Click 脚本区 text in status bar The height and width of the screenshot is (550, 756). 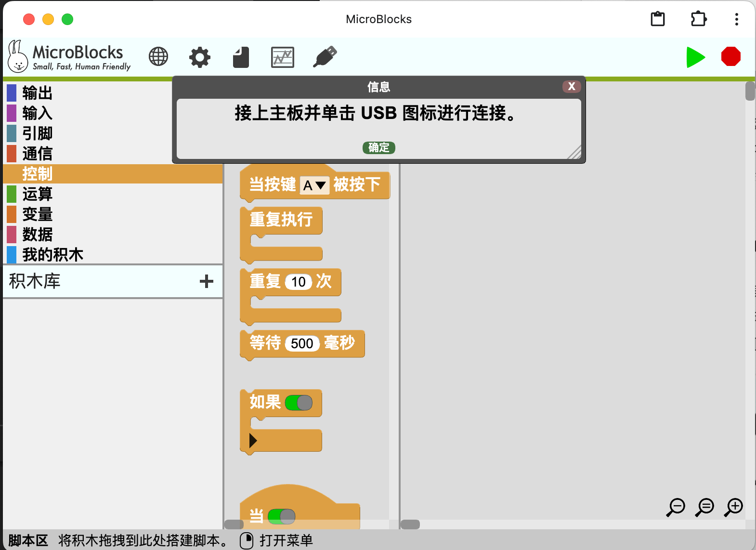pos(28,540)
